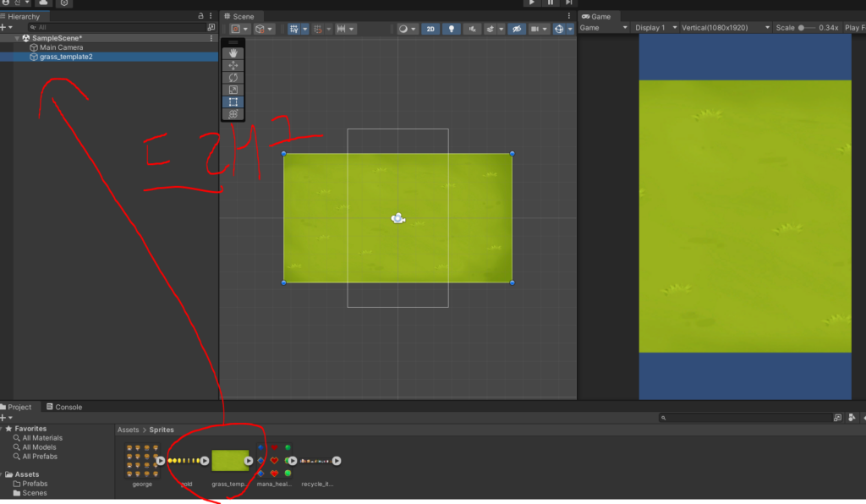Toggle scene visibility eye icon

point(516,29)
